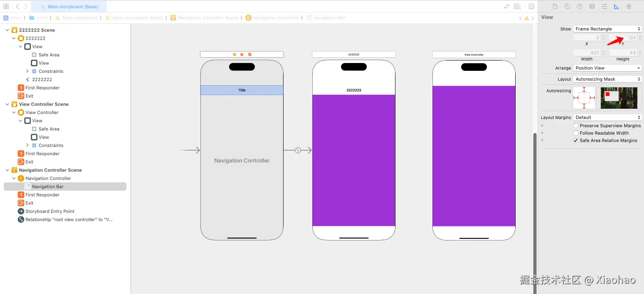Click the Width input field
Viewport: 644px width, 294px height.
point(587,53)
